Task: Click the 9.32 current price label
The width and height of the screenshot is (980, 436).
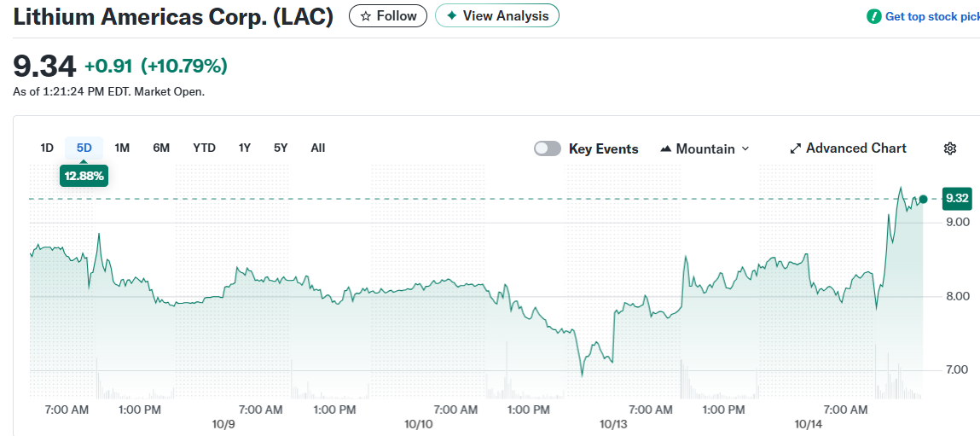Action: [956, 199]
